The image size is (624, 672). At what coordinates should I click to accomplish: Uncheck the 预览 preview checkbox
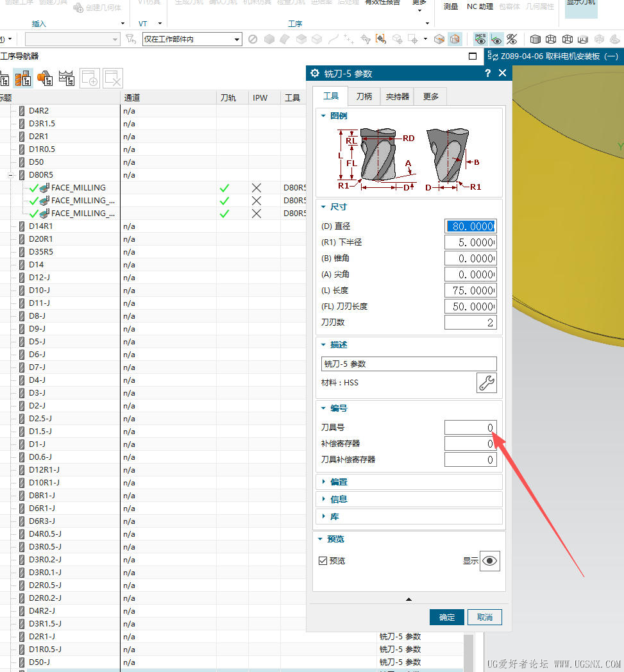point(323,561)
